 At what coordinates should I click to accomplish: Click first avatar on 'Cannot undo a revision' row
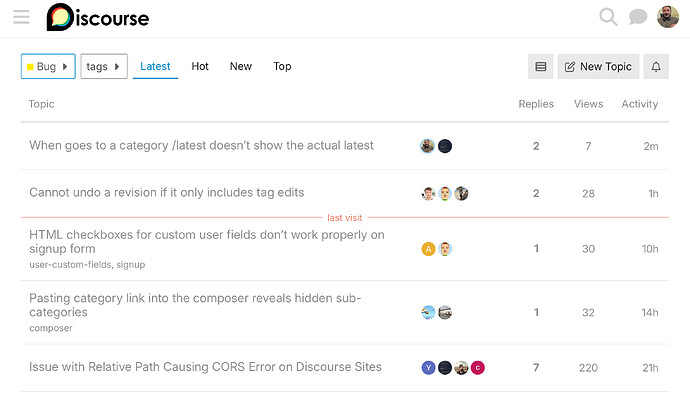point(428,193)
